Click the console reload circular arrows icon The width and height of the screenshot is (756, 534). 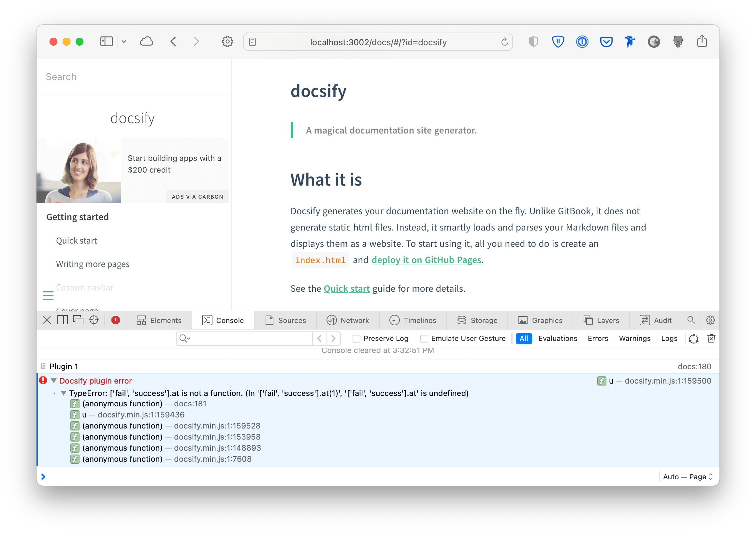(x=693, y=339)
